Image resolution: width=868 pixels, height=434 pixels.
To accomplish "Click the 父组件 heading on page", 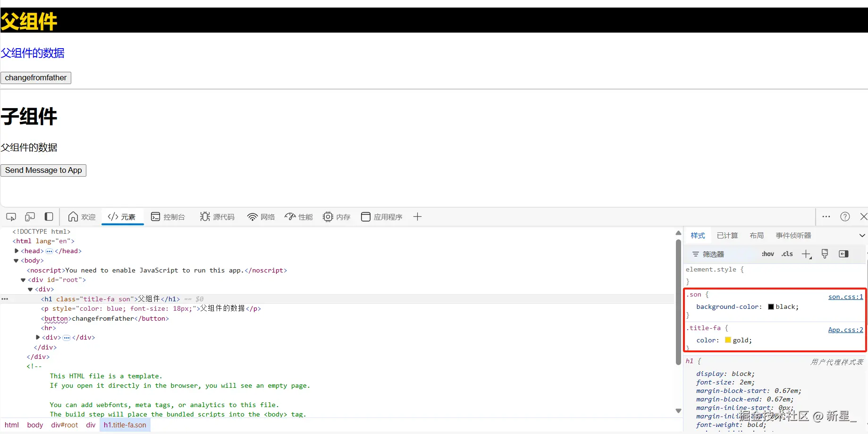I will [29, 21].
